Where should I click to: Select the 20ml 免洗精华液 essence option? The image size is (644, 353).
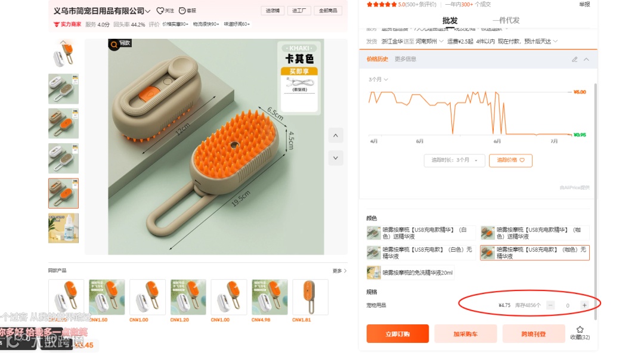click(x=410, y=273)
